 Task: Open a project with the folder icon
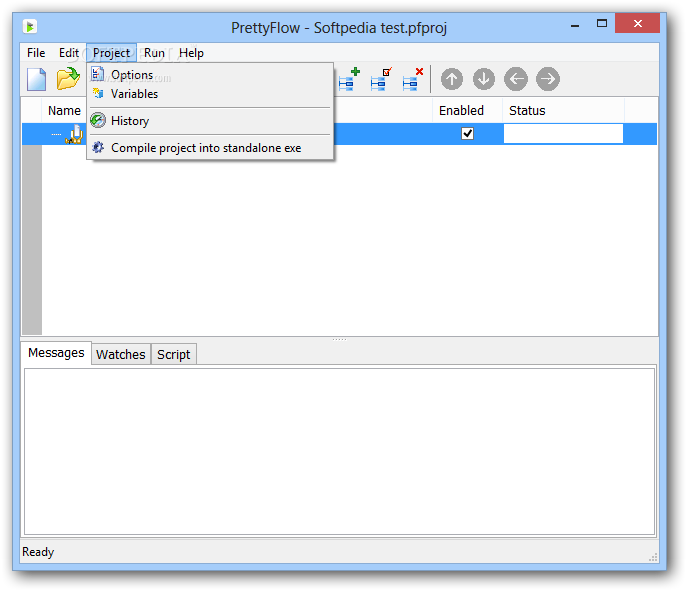[68, 79]
